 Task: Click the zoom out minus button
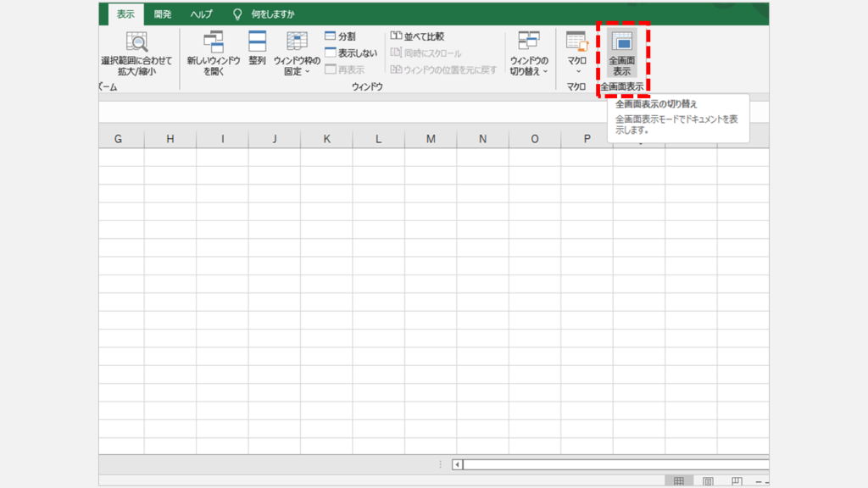pyautogui.click(x=759, y=481)
